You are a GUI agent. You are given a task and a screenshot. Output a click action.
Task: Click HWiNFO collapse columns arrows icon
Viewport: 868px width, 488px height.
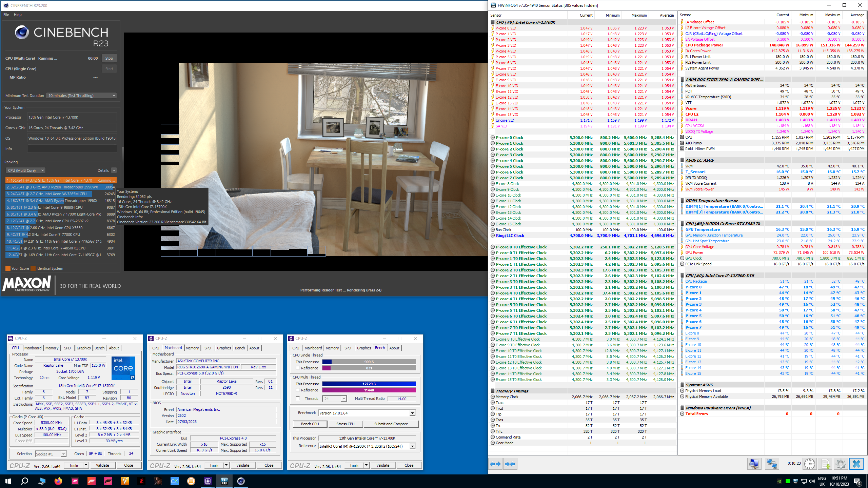coord(510,464)
